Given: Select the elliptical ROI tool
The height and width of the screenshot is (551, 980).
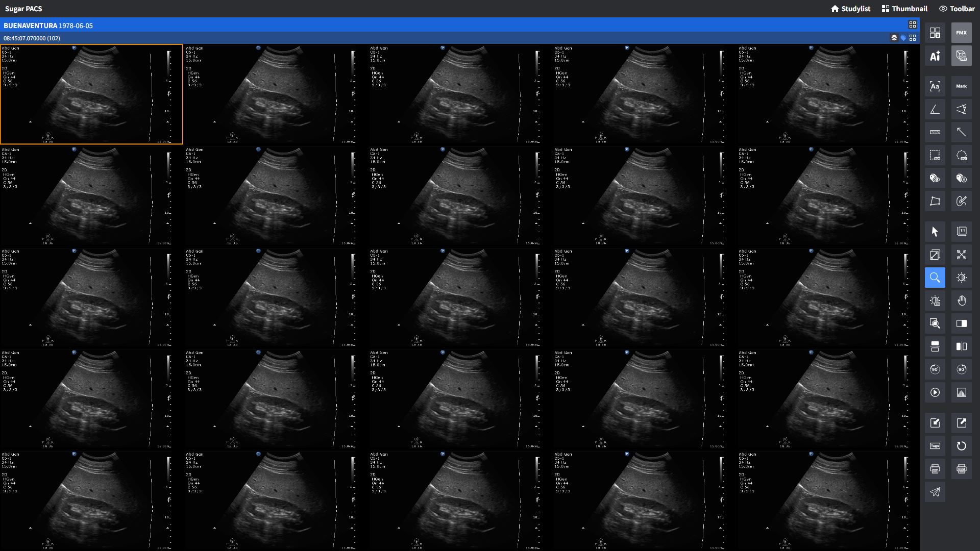Looking at the screenshot, I should (x=961, y=155).
